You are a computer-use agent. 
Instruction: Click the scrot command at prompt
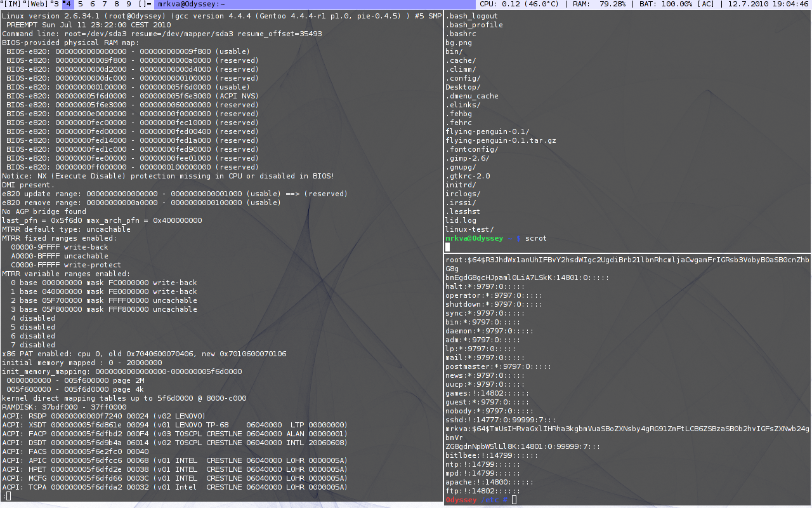(535, 238)
